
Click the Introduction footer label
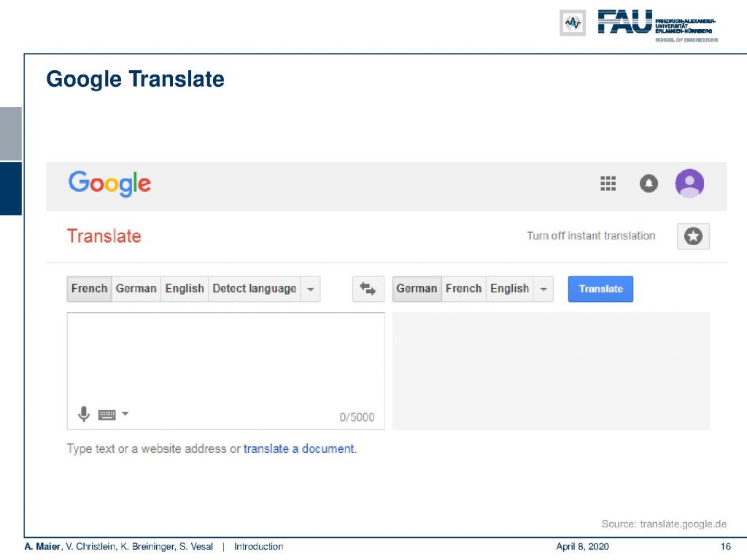coord(258,547)
